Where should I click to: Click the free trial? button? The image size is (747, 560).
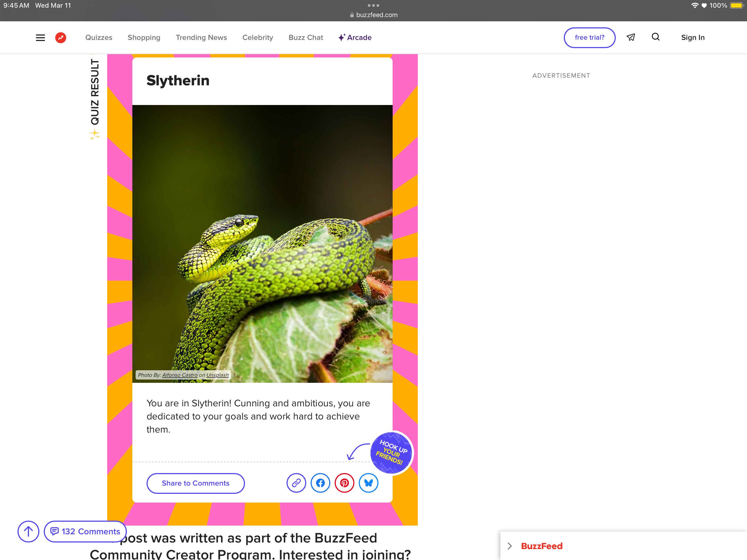coord(589,37)
